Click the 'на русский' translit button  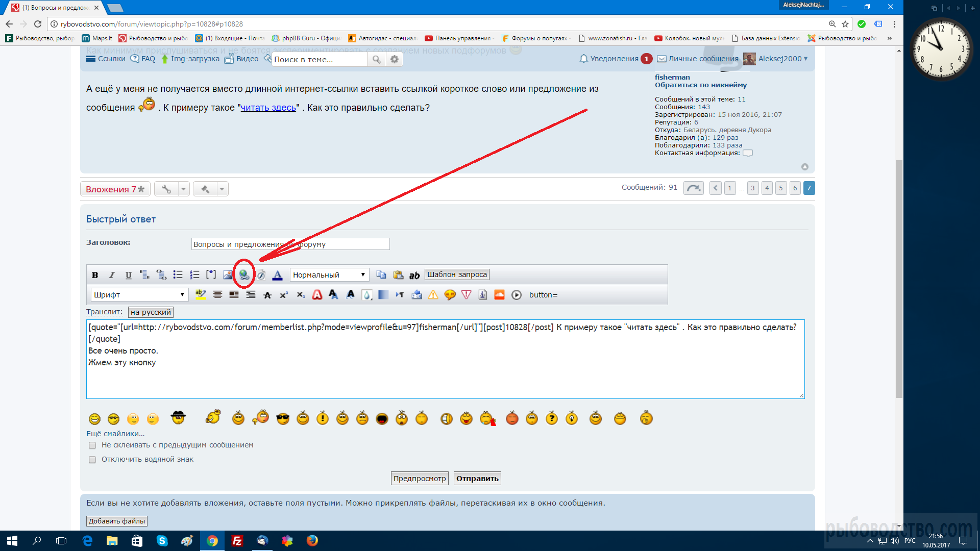[151, 312]
